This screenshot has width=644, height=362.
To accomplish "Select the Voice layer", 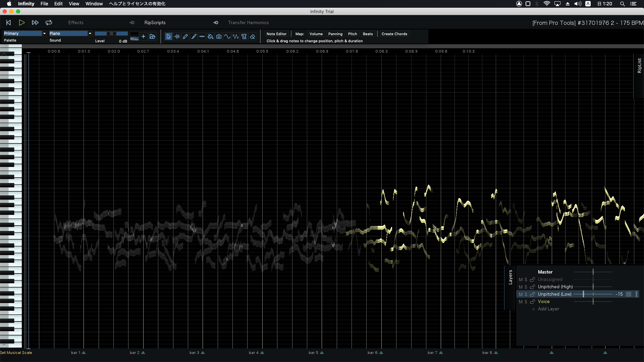I will (544, 302).
